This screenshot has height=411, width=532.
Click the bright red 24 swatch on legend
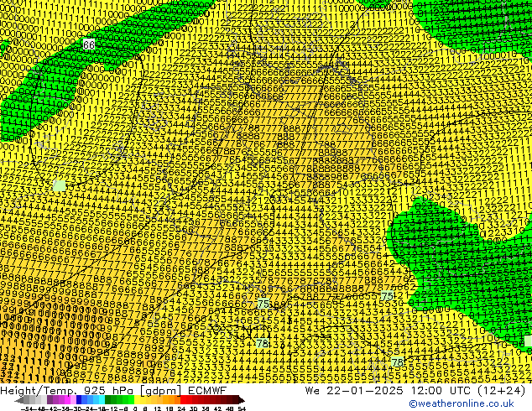[183, 400]
